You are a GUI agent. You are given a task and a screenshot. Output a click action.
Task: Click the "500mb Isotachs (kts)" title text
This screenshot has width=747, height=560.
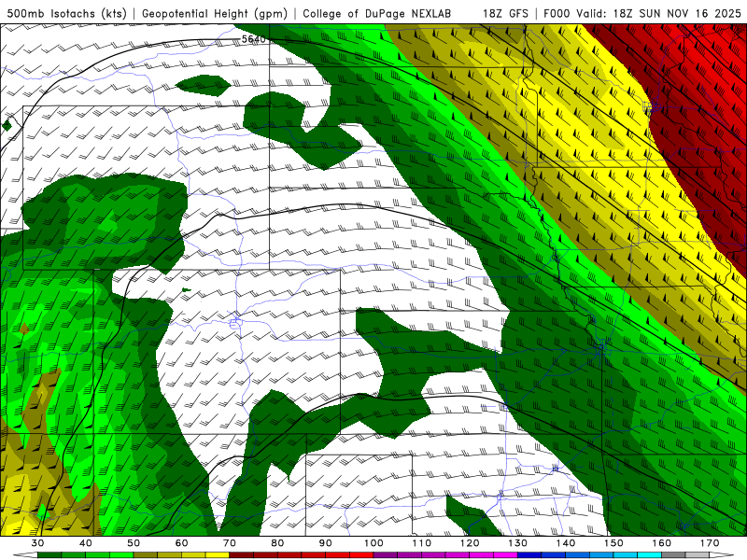[66, 13]
